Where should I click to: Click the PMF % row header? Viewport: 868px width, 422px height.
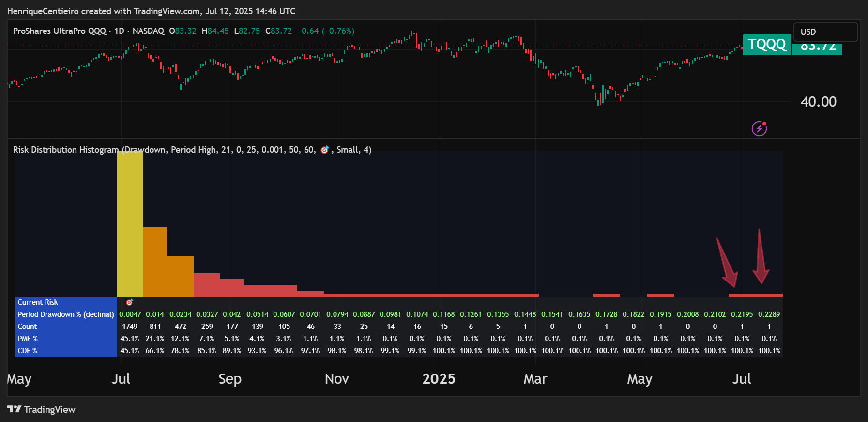tap(28, 339)
